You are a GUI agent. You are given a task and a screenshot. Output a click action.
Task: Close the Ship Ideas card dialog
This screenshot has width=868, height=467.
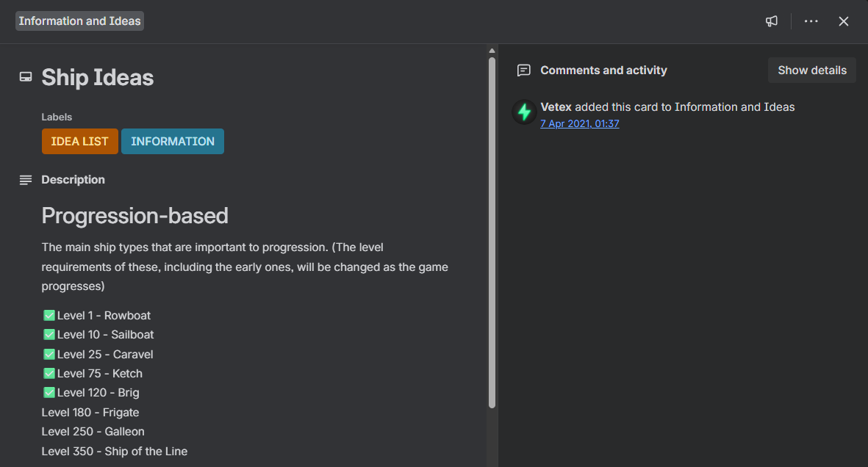point(844,21)
